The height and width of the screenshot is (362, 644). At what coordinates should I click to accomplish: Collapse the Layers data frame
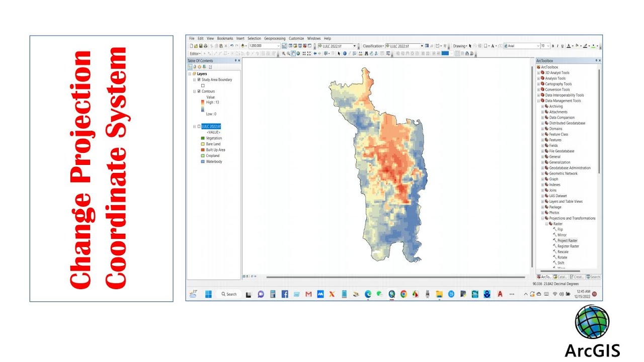point(190,74)
